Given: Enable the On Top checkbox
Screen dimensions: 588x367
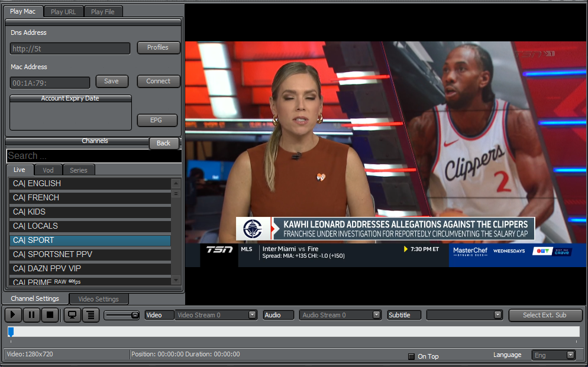Looking at the screenshot, I should pos(411,356).
